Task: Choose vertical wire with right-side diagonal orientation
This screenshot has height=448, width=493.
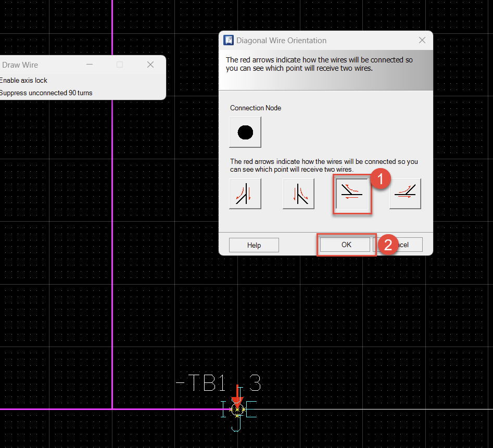Action: [x=298, y=194]
